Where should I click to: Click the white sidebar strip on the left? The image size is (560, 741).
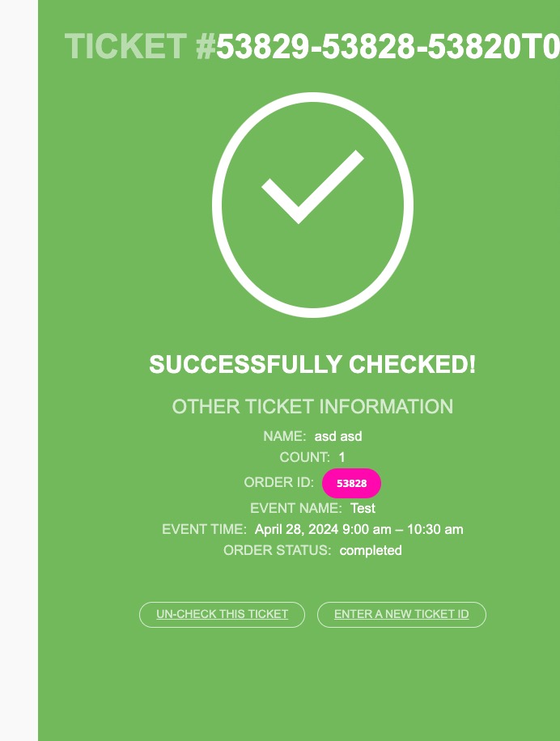(x=18, y=370)
